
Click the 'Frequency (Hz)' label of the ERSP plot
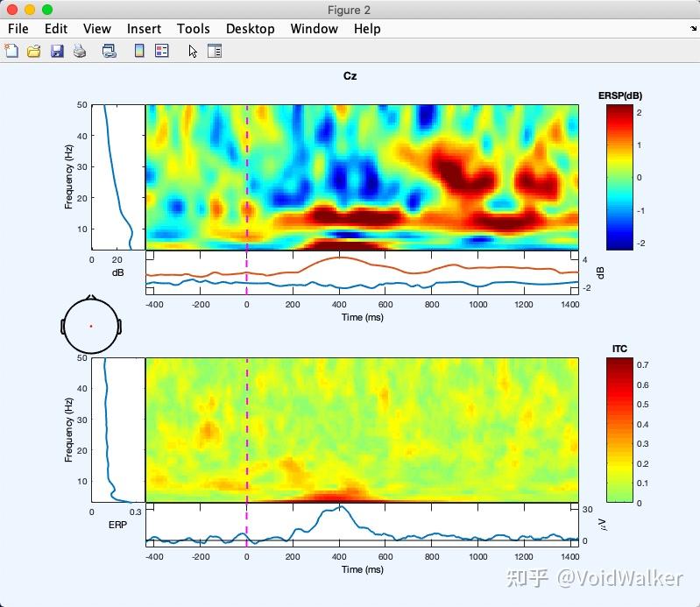(x=68, y=177)
